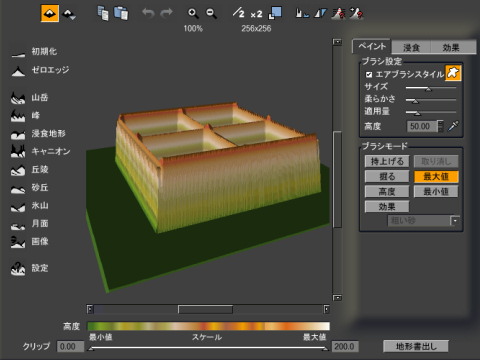Click the horizontal scrollbar right arrow
Viewport: 480px width, 360px height.
[326, 309]
